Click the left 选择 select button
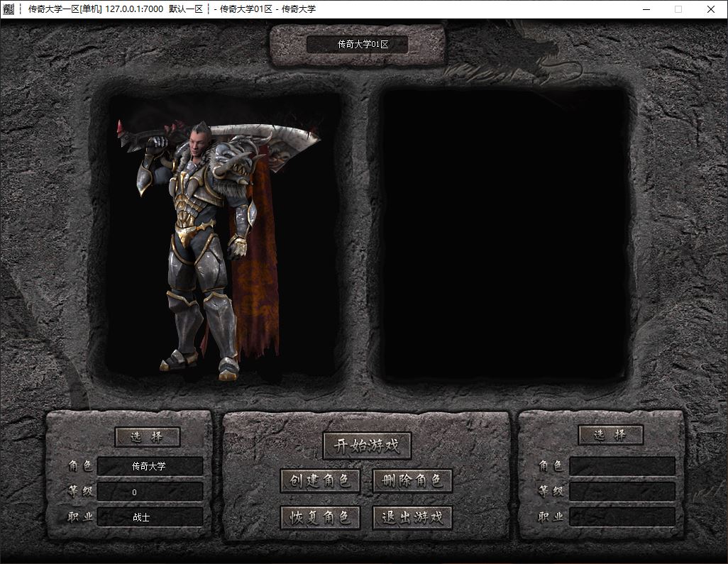728x564 pixels. click(147, 437)
